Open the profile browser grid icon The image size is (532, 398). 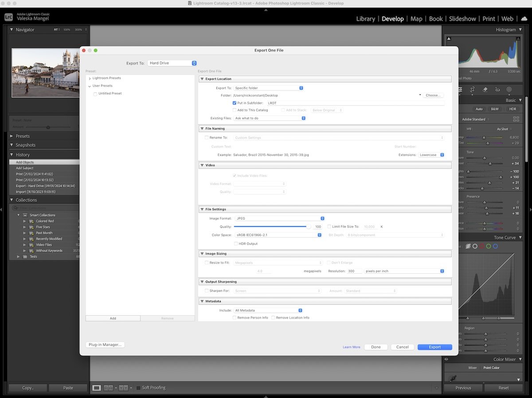point(516,119)
